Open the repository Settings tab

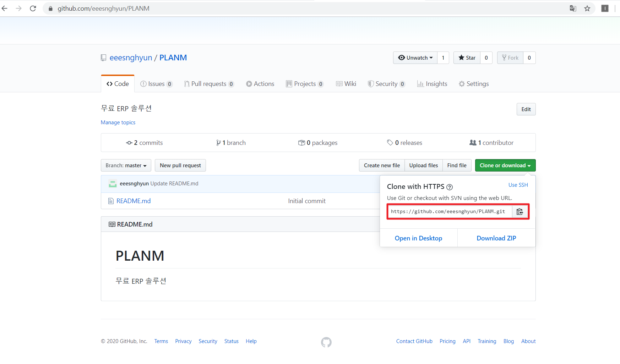coord(474,84)
